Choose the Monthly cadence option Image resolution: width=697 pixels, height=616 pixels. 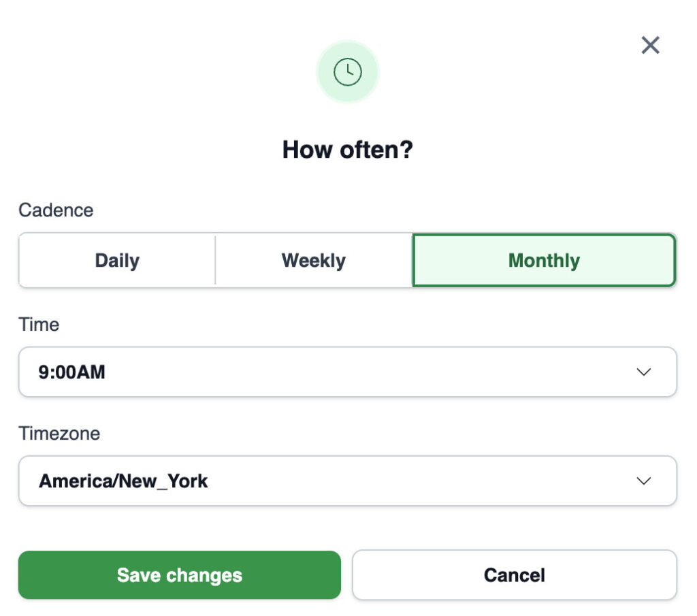pos(544,261)
